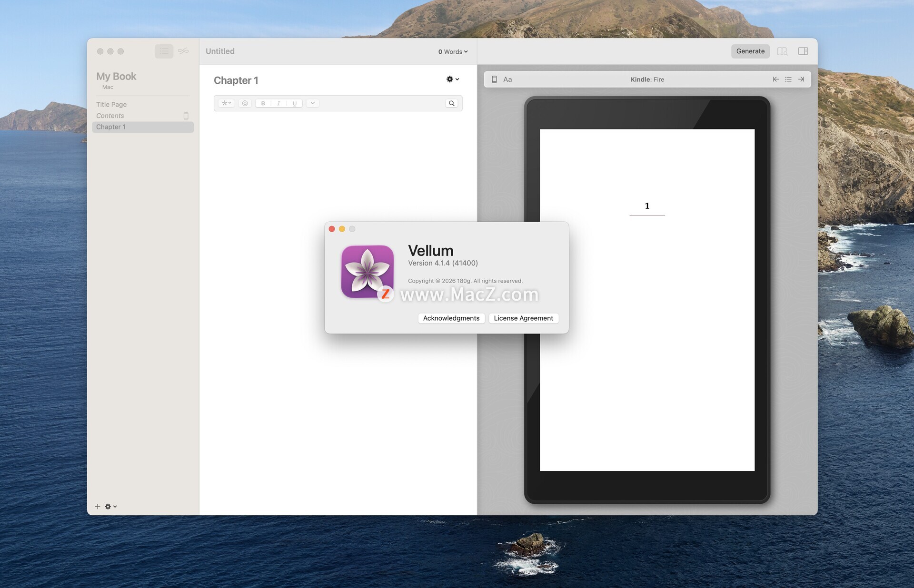Go to the next chapter in the preview
Viewport: 914px width, 588px height.
801,79
